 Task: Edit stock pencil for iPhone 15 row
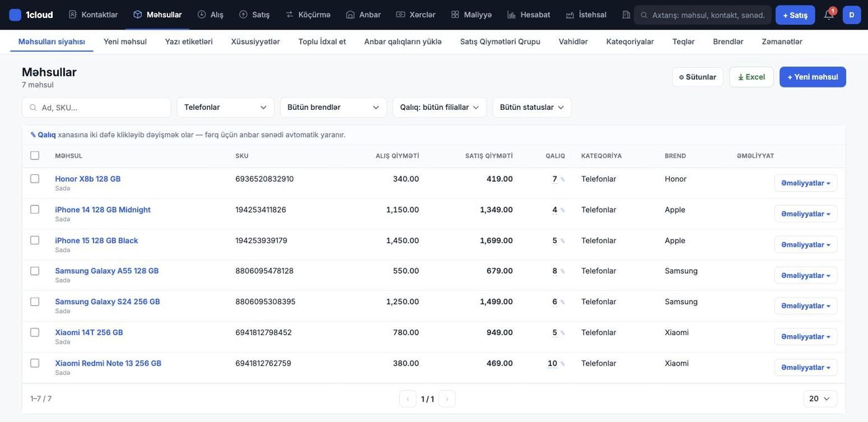(562, 241)
